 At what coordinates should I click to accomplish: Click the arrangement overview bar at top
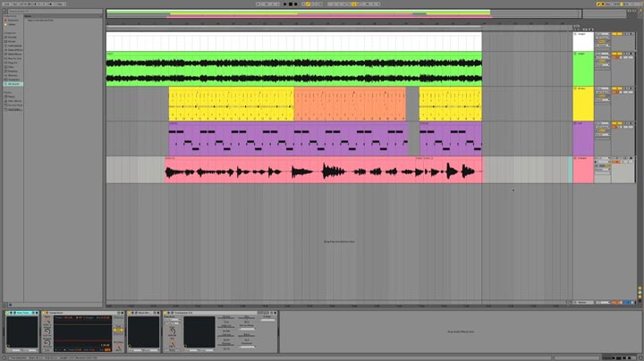tap(344, 14)
